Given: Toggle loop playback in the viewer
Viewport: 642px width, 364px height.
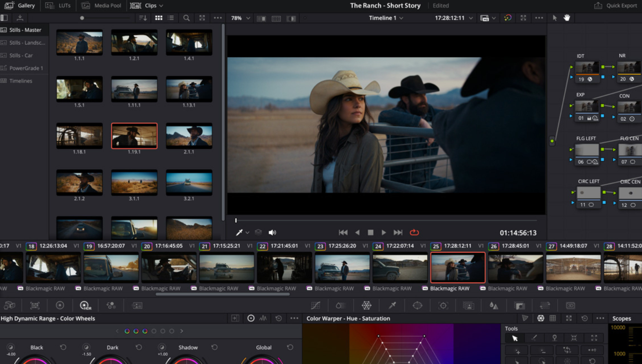Looking at the screenshot, I should tap(414, 233).
